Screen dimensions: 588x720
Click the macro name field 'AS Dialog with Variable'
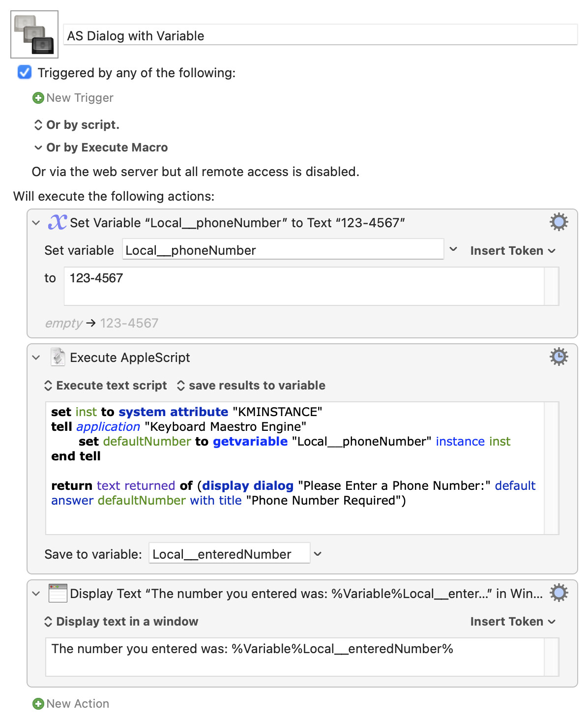[x=321, y=35]
